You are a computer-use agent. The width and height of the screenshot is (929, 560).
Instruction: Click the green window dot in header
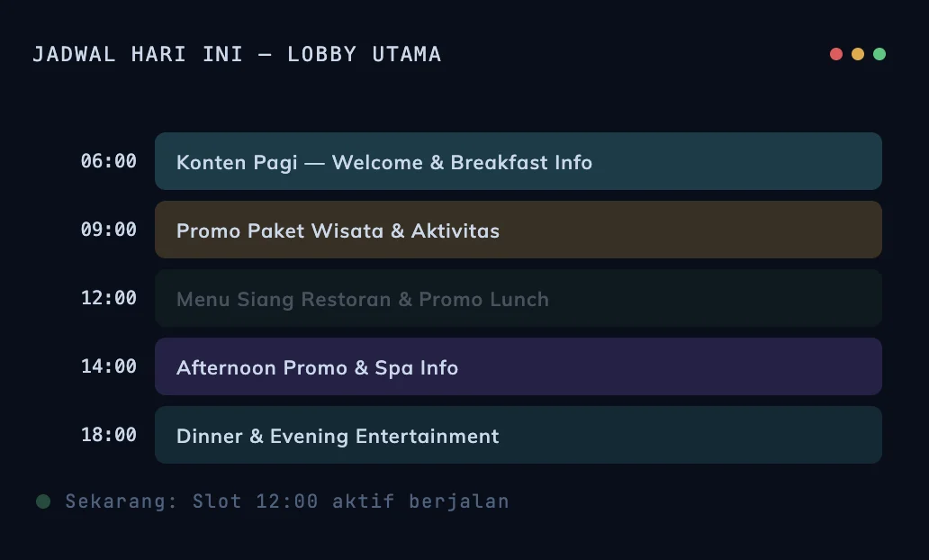[x=879, y=54]
